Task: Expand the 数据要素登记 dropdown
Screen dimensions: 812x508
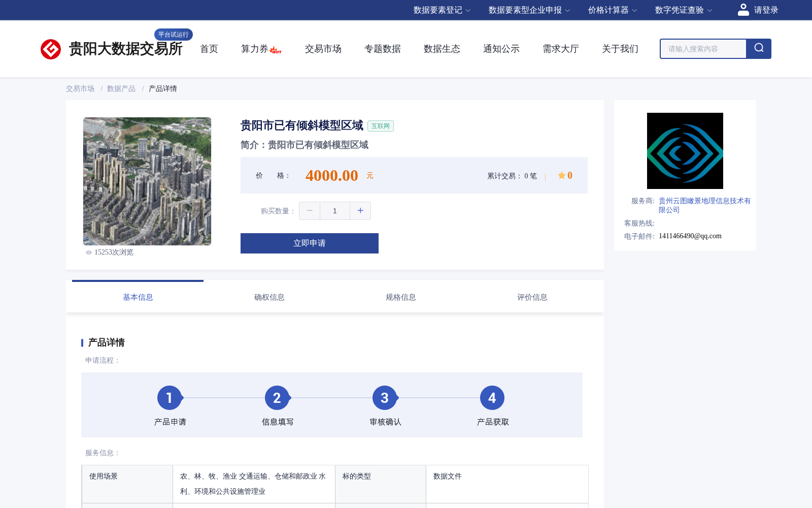Action: coord(442,10)
